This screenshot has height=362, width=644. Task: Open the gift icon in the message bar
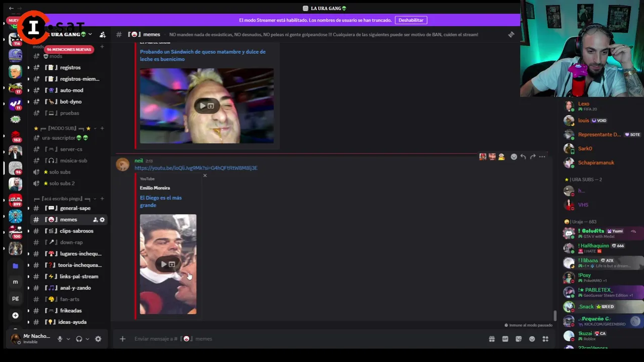(492, 339)
